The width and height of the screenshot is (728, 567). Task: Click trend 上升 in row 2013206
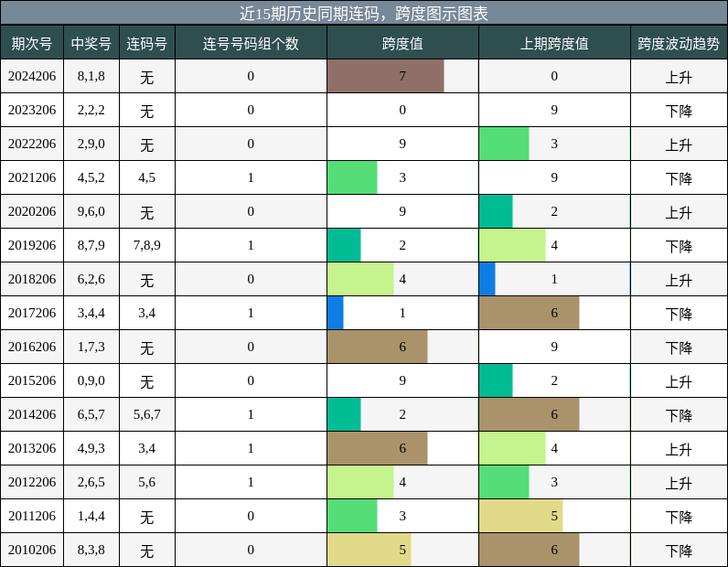click(679, 450)
